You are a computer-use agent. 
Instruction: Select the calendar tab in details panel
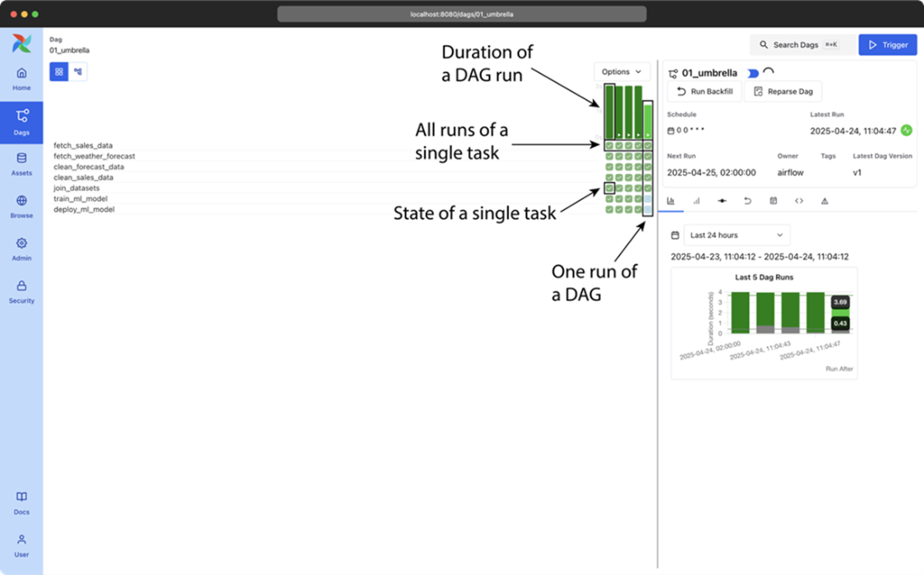(x=773, y=201)
